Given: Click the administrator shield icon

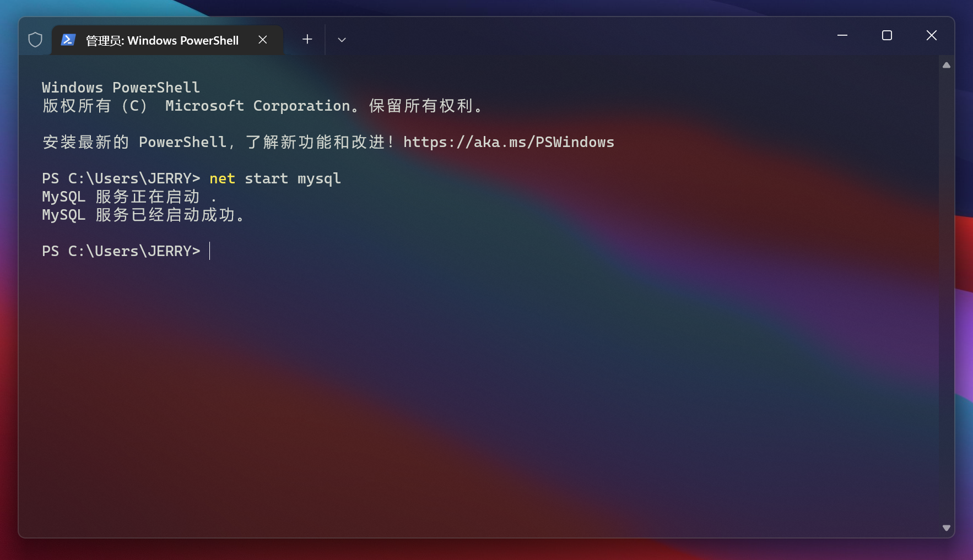Looking at the screenshot, I should tap(35, 40).
